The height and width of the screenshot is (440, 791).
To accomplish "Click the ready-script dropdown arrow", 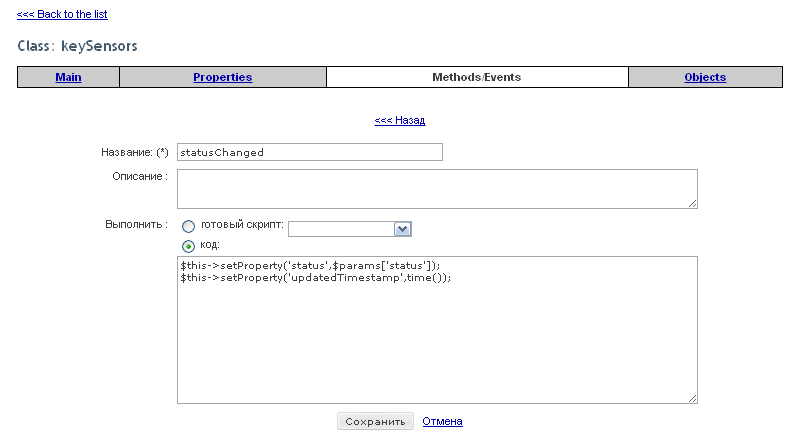I will pyautogui.click(x=403, y=229).
